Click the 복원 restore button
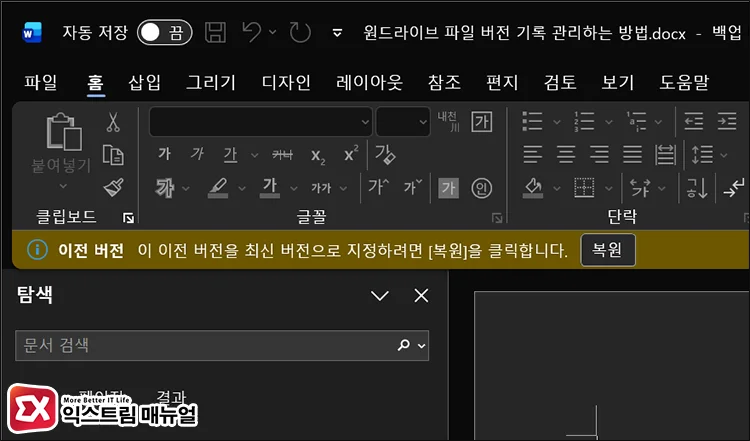This screenshot has width=750, height=441. (608, 250)
